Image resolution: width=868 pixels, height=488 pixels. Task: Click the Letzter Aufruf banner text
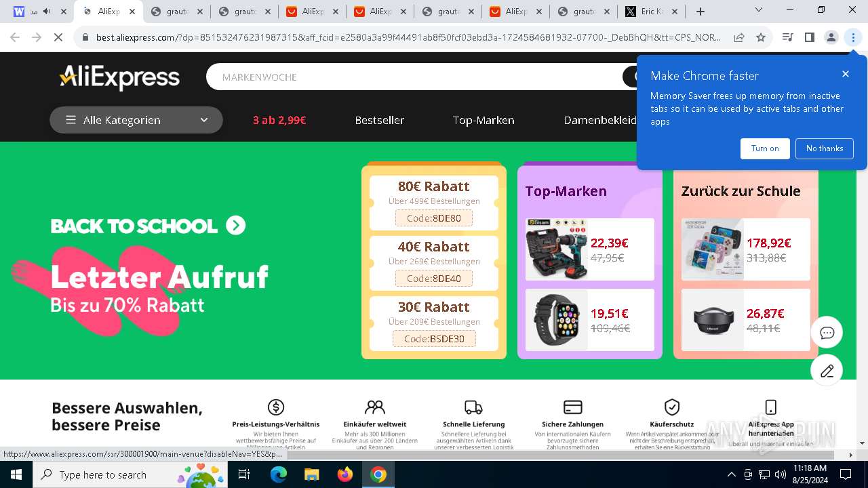[x=159, y=277]
